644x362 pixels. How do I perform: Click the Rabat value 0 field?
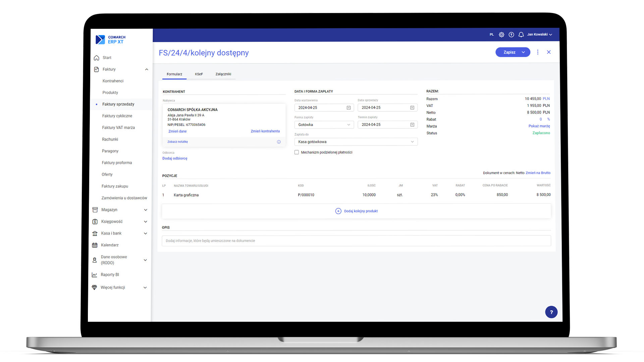click(540, 119)
